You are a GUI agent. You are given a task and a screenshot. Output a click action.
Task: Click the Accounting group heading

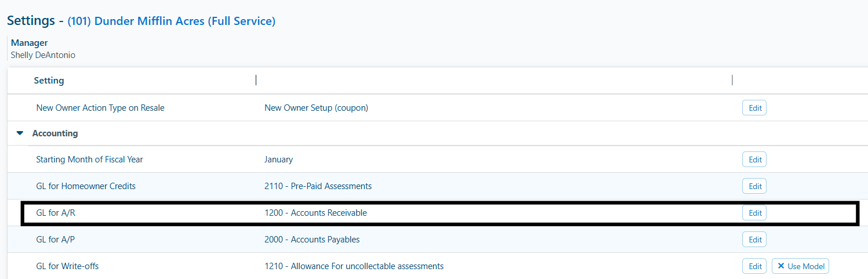[x=55, y=133]
